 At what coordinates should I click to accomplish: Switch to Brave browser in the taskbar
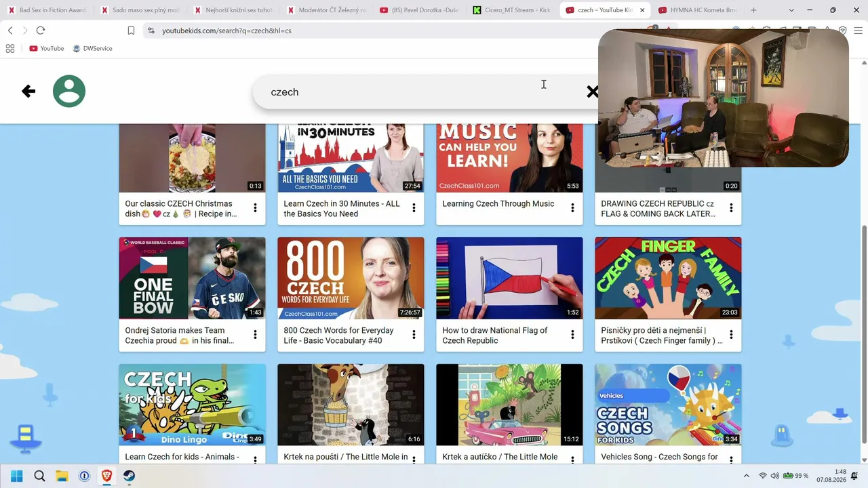pos(106,476)
